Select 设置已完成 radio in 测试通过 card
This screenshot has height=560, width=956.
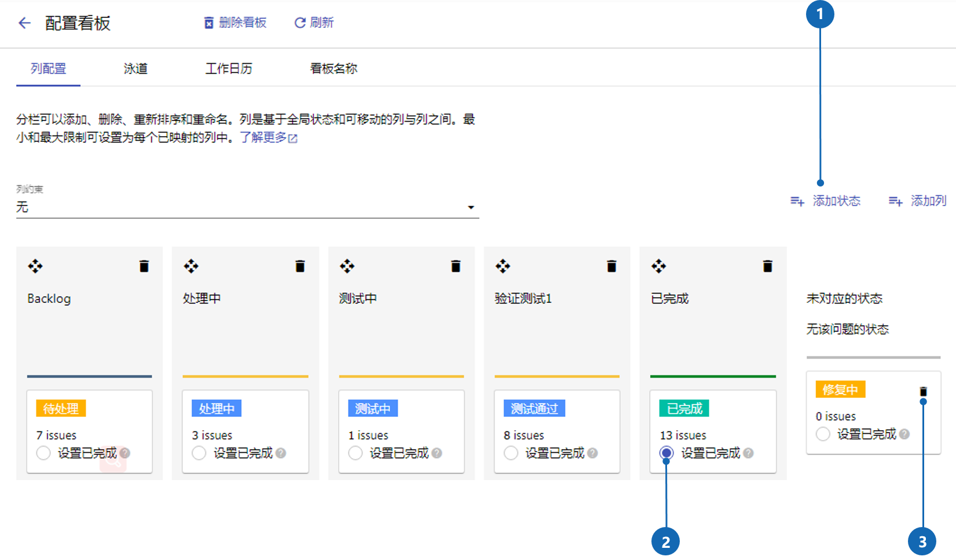click(511, 453)
